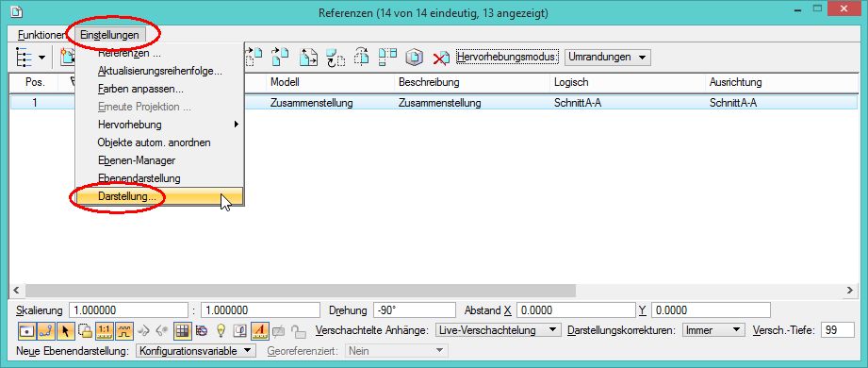Viewport: 868px width, 368px height.
Task: Click the icon right of the lightbulb
Action: coord(240,331)
